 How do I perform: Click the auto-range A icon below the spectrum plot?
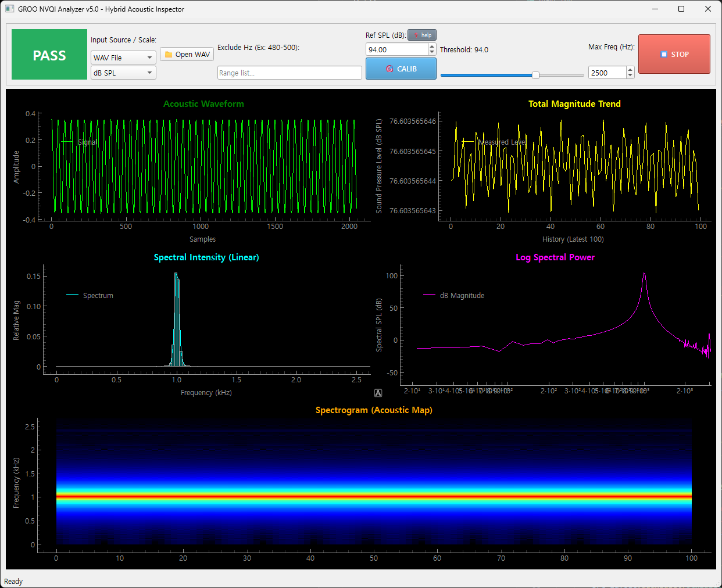378,393
